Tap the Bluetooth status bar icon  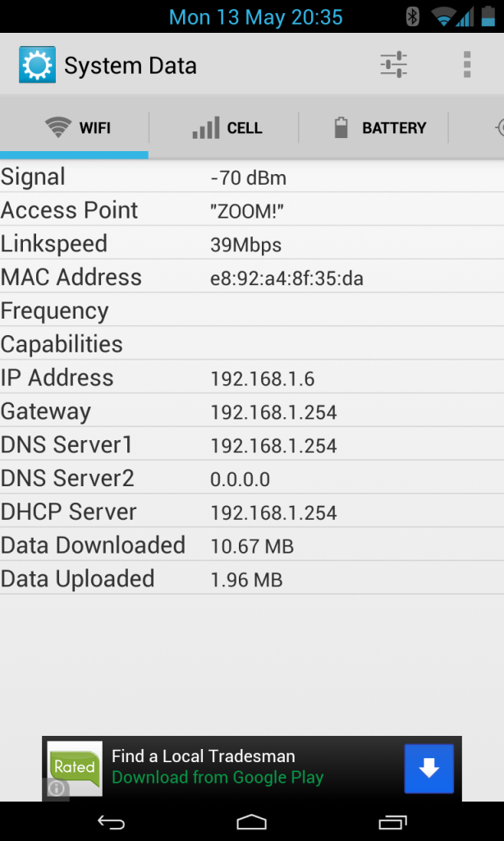(x=414, y=16)
